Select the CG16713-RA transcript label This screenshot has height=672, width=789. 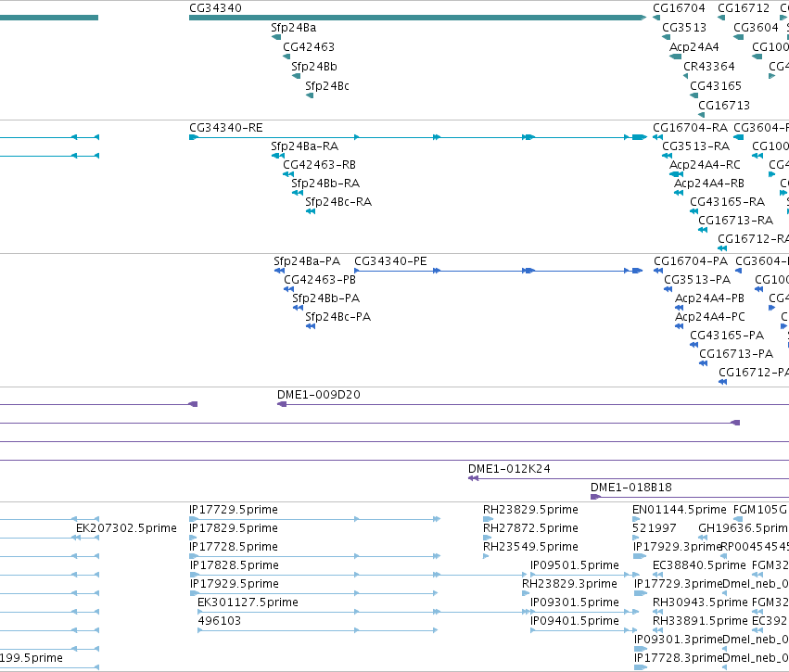(735, 221)
